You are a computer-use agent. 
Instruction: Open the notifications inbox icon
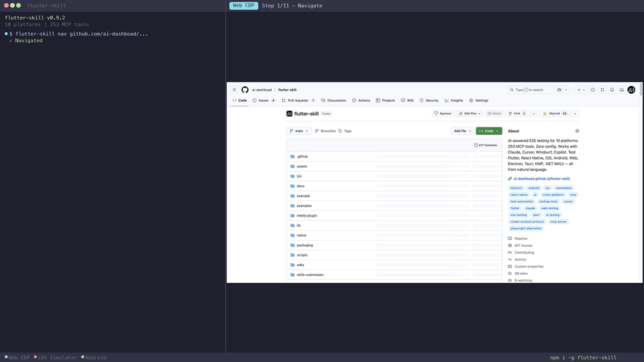click(x=622, y=90)
